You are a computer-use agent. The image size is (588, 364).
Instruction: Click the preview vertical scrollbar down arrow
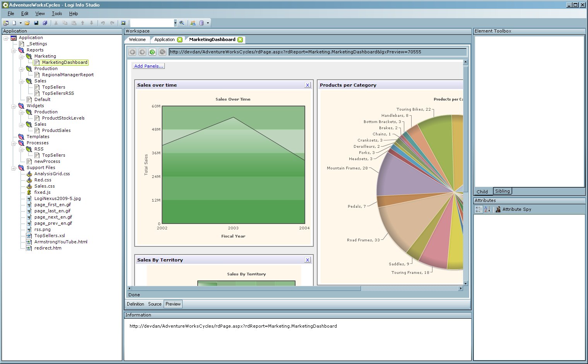click(x=465, y=284)
